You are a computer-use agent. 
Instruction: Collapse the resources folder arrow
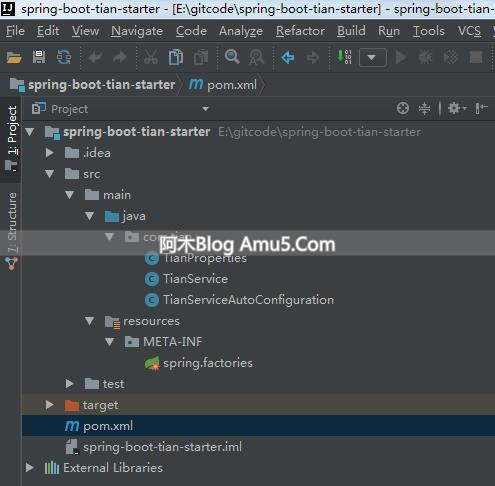tap(89, 321)
